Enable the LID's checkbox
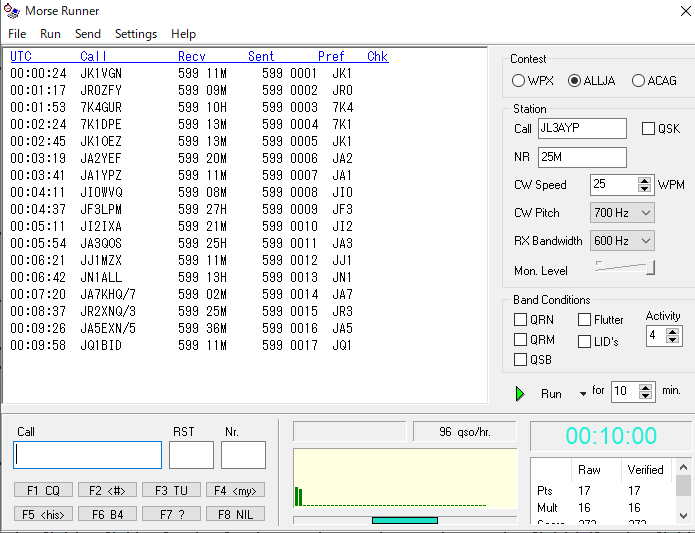The height and width of the screenshot is (533, 695). click(584, 342)
